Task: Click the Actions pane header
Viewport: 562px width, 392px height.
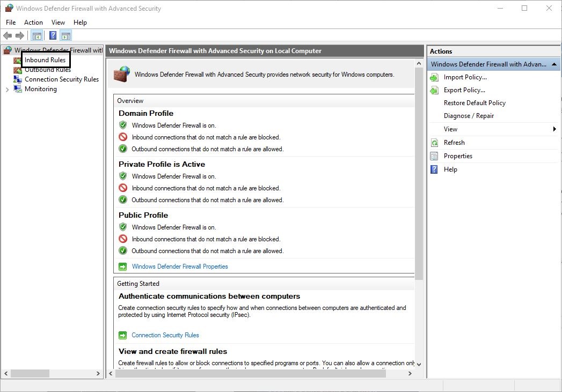Action: point(493,51)
